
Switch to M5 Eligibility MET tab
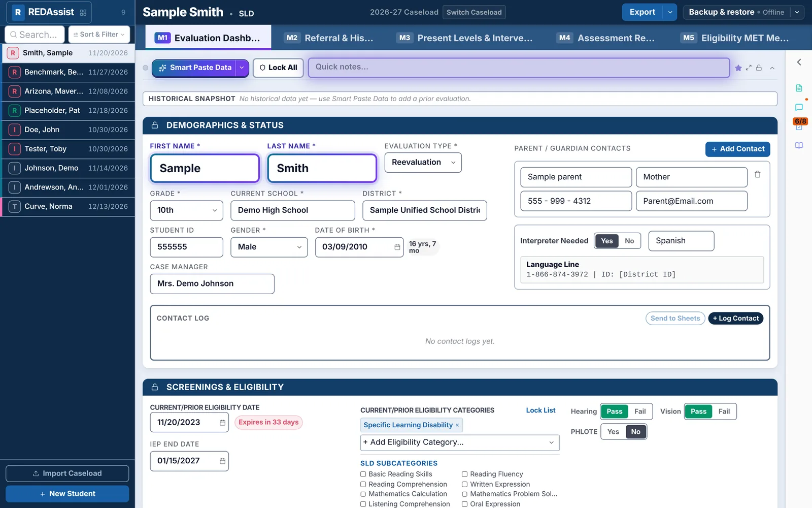[x=735, y=38]
